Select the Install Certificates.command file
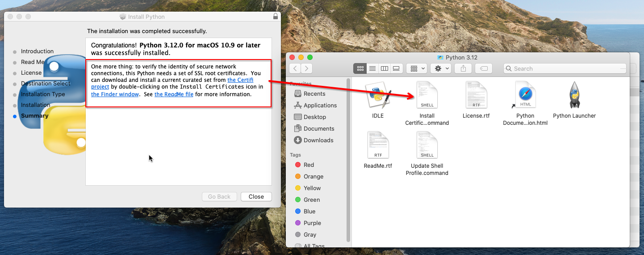 pos(427,96)
